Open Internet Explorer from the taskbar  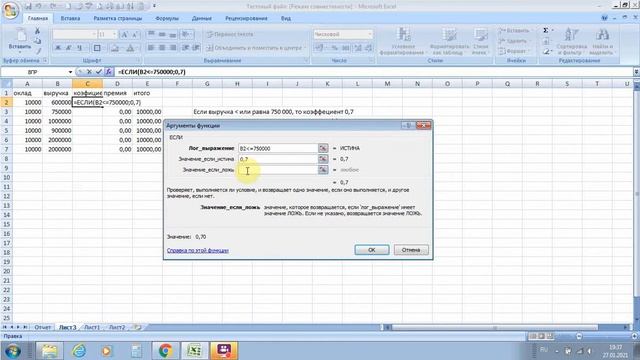[x=79, y=351]
